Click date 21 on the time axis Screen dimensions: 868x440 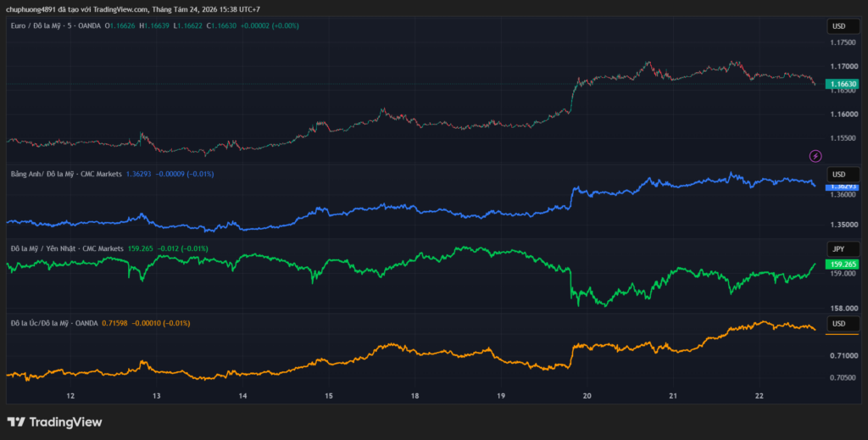tap(673, 396)
